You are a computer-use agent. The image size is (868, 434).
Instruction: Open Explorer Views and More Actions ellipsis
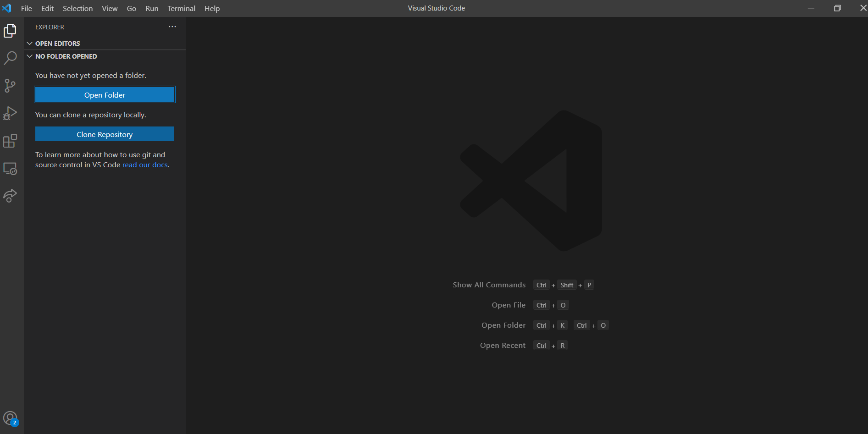(172, 27)
